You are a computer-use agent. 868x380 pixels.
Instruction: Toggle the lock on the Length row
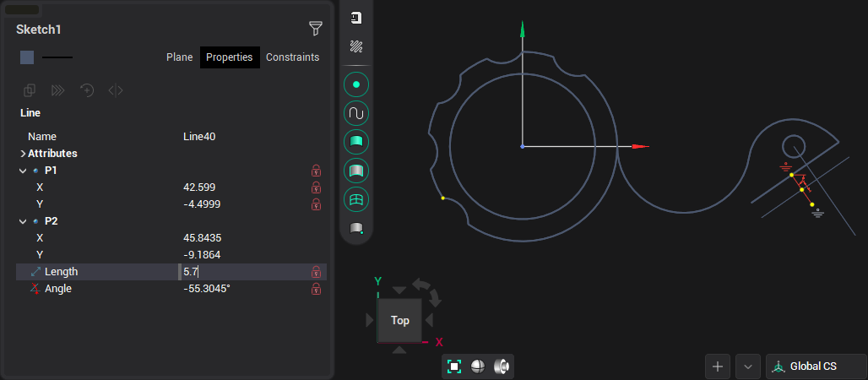pyautogui.click(x=316, y=272)
